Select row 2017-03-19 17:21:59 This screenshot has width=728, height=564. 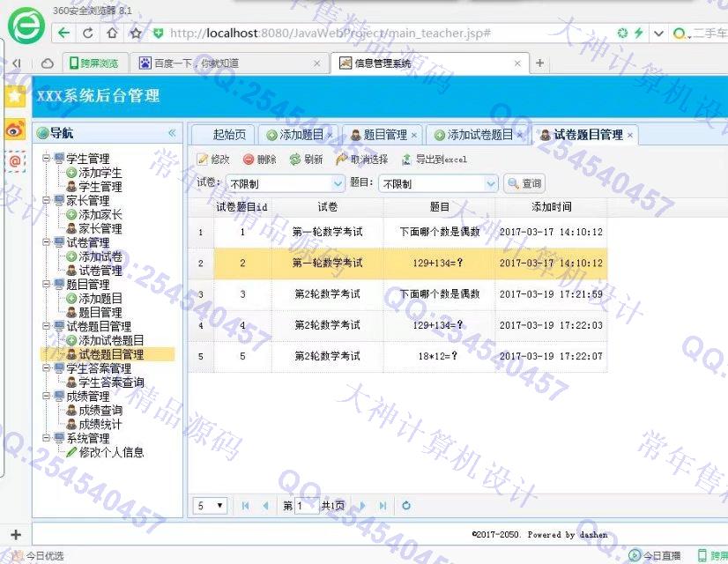point(397,293)
